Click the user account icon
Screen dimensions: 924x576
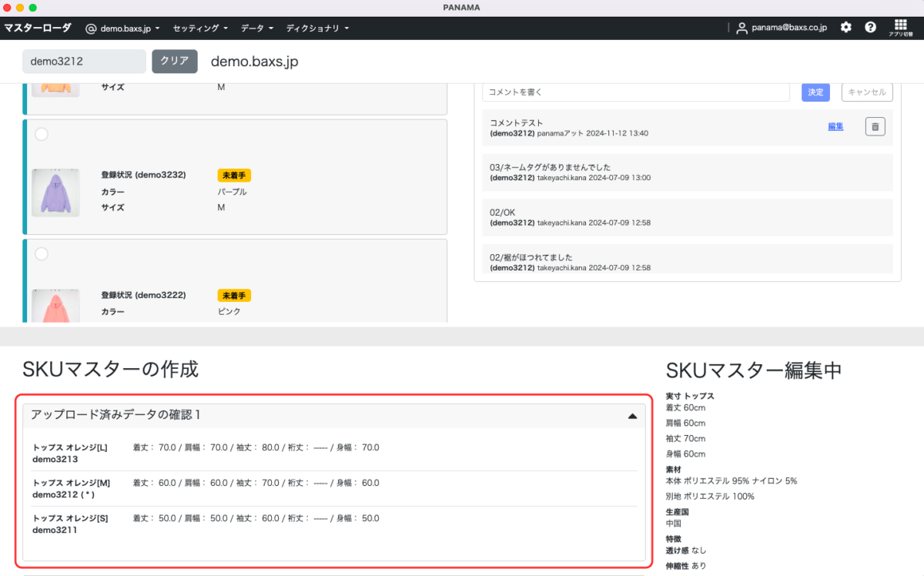tap(742, 28)
